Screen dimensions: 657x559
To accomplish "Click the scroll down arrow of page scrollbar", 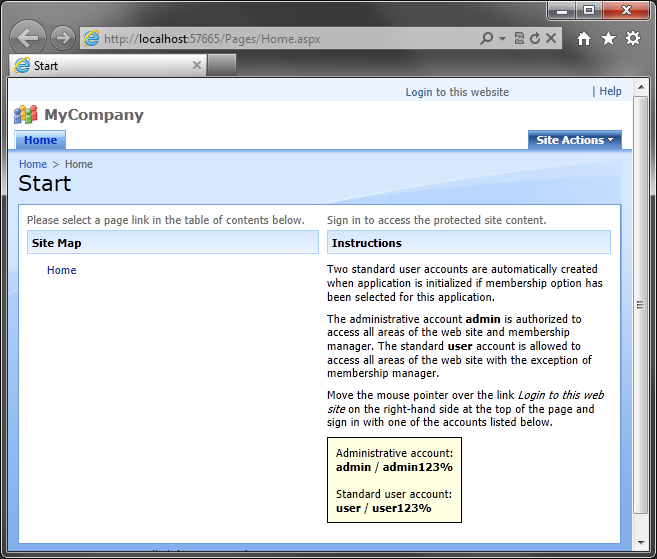I will pos(641,543).
